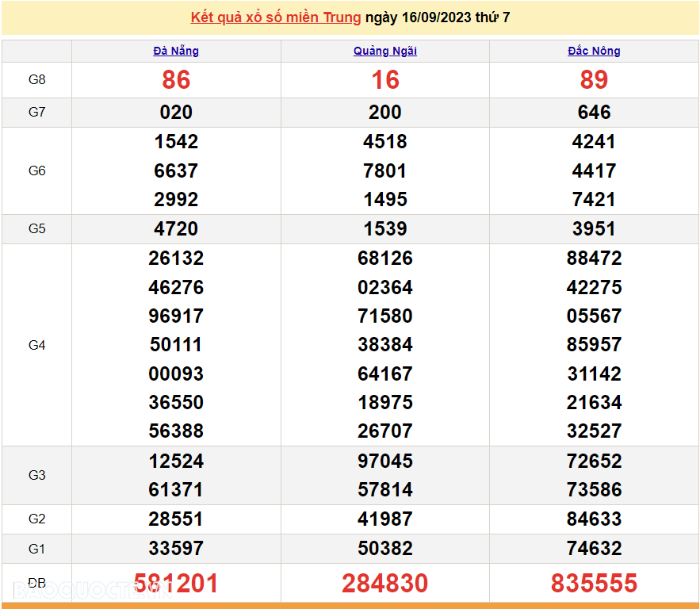The image size is (700, 609).
Task: Select the G1 result 74632
Action: point(594,548)
